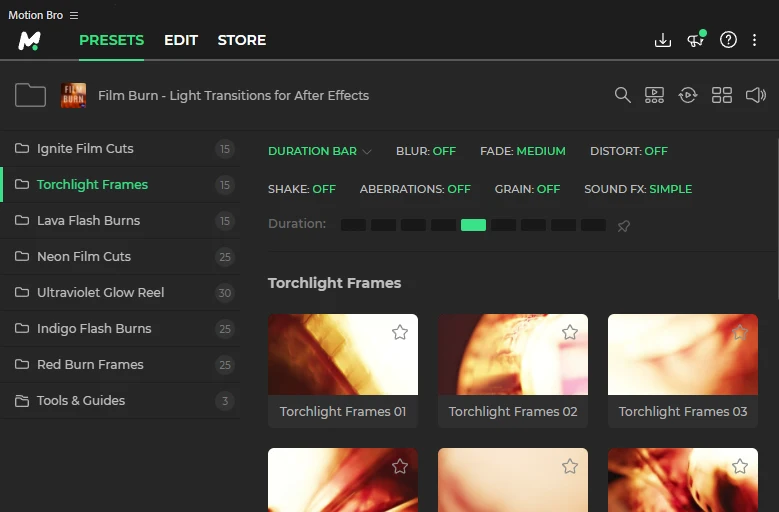Select the Torchlight Frames 02 thumbnail
The width and height of the screenshot is (779, 512).
(x=513, y=355)
